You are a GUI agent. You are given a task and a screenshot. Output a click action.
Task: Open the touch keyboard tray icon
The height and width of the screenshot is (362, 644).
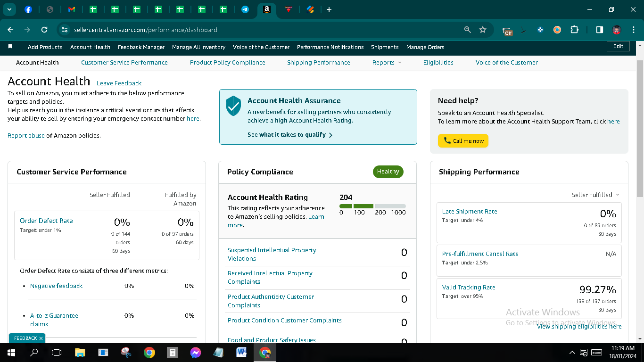[596, 353]
